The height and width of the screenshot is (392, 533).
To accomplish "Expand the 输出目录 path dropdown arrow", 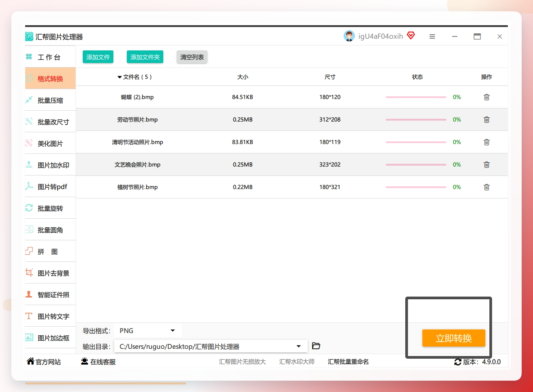I will [299, 347].
